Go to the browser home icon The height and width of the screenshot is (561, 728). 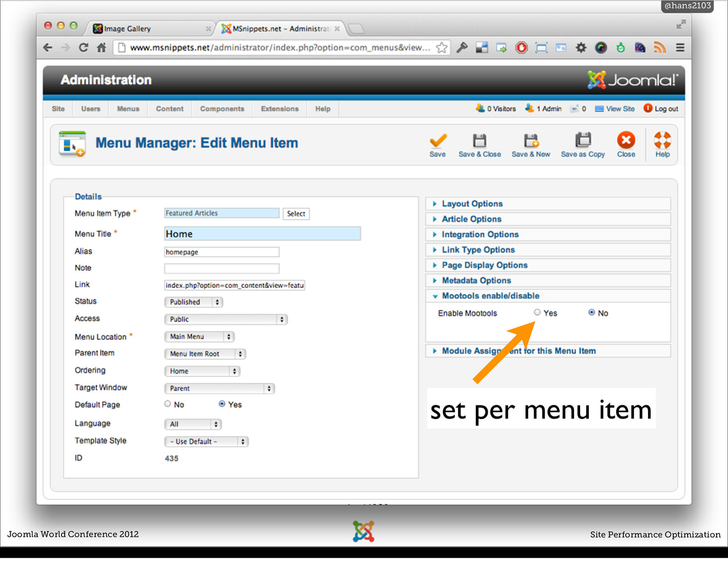[x=101, y=47]
